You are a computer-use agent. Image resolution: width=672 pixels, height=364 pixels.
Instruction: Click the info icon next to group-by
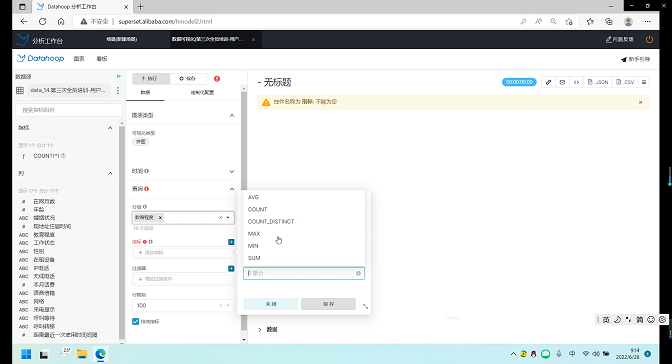pos(145,207)
